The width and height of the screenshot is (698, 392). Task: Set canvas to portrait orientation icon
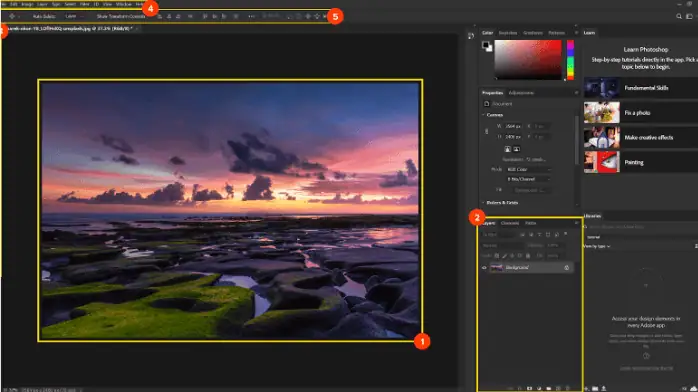click(x=507, y=149)
